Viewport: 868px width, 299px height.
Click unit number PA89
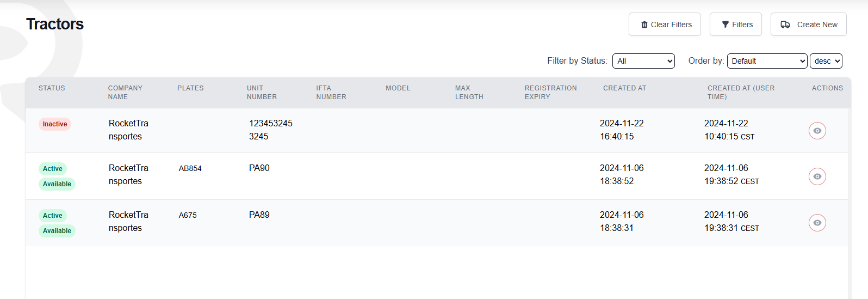tap(259, 215)
